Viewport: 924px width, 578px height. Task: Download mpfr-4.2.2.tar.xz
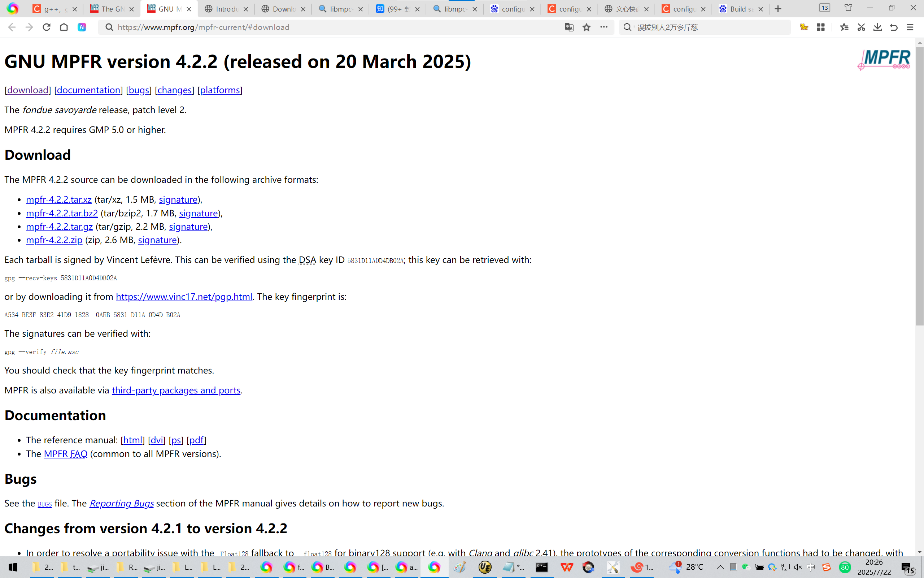click(x=59, y=199)
